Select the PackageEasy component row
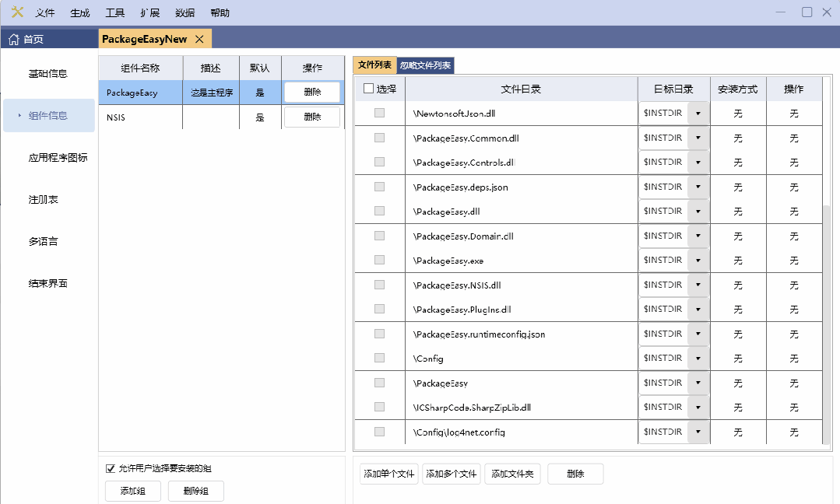Image resolution: width=840 pixels, height=504 pixels. tap(221, 92)
